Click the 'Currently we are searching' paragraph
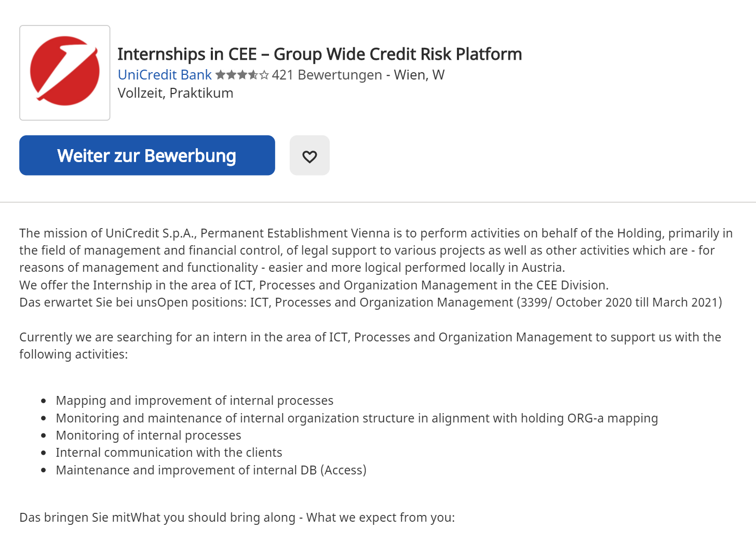Image resolution: width=756 pixels, height=556 pixels. 370,346
